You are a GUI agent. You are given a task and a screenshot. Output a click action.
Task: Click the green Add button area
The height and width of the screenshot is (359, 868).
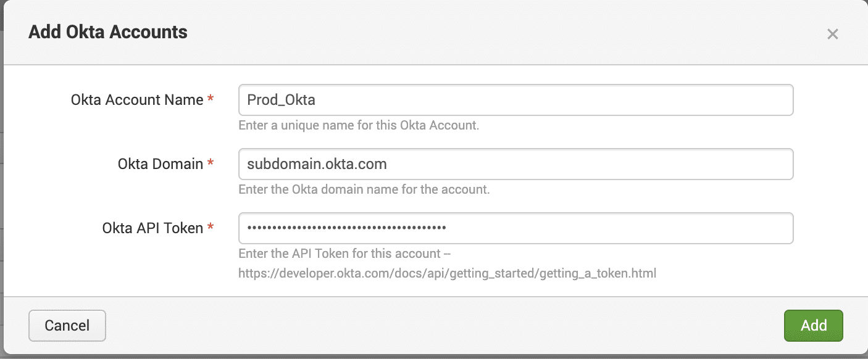coord(813,325)
